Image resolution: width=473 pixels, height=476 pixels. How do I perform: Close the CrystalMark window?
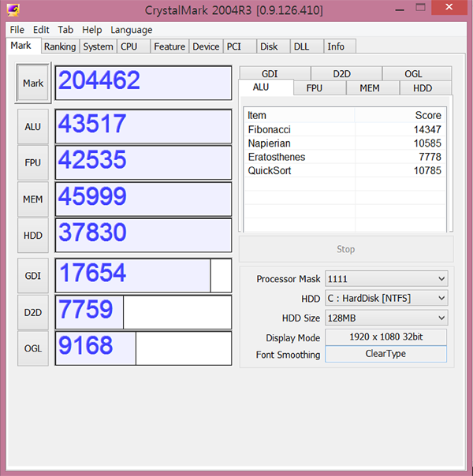(x=449, y=7)
